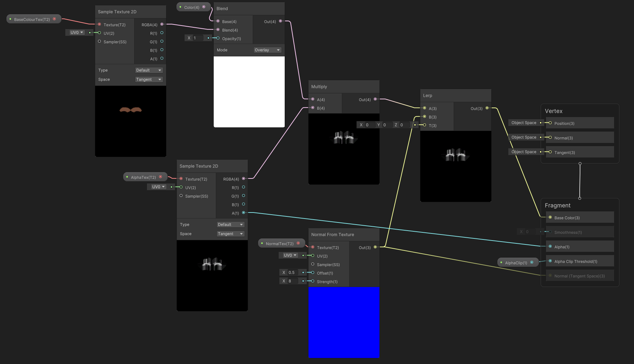Click the Lerp node B(3) input port
This screenshot has height=364, width=634.
(425, 116)
